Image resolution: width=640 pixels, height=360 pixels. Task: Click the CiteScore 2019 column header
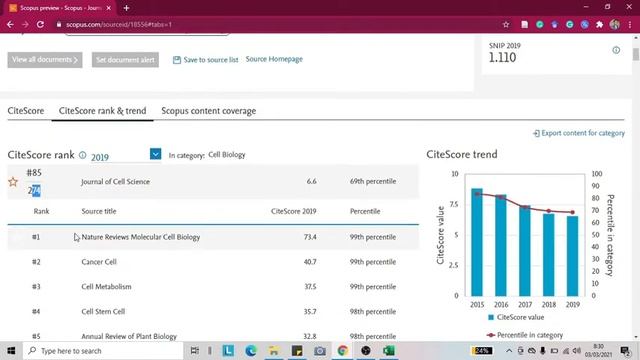(x=293, y=211)
